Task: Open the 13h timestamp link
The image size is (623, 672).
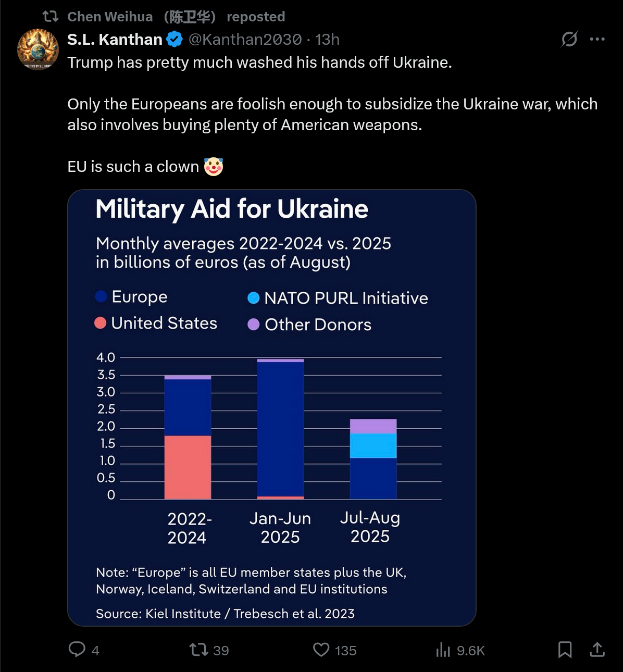Action: coord(327,39)
